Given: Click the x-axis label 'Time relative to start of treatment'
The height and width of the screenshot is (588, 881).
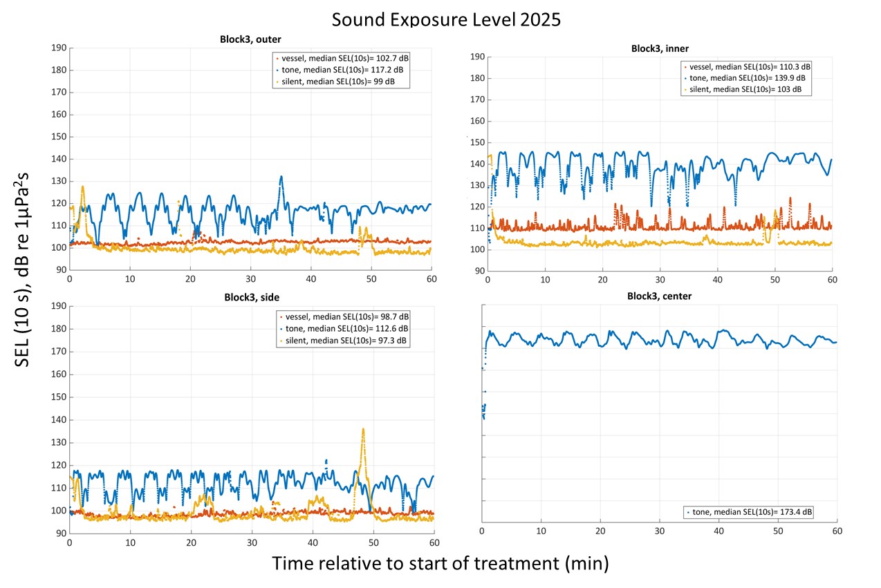Looking at the screenshot, I should pyautogui.click(x=440, y=563).
